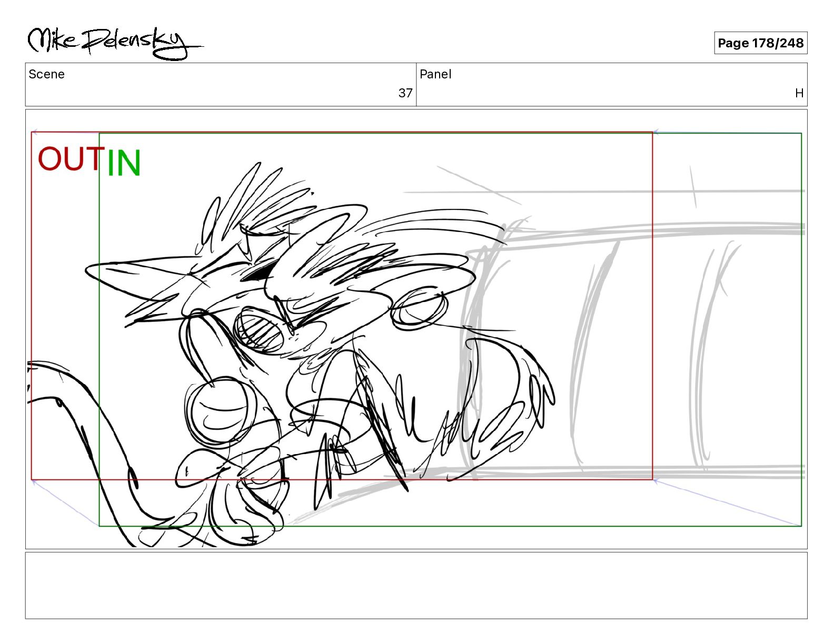Click the red OUT frame top edge
Screen dimensions: 834x644
coord(342,132)
